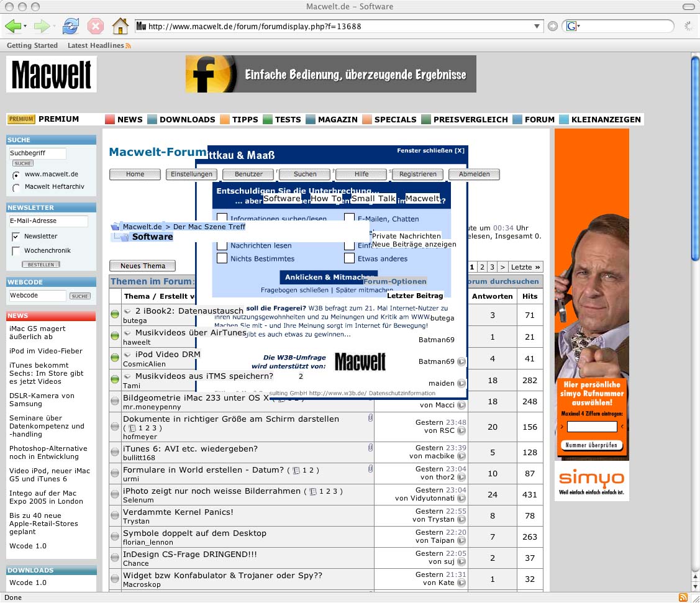Click the browser Reload icon
Image resolution: width=700 pixels, height=603 pixels.
tap(71, 26)
